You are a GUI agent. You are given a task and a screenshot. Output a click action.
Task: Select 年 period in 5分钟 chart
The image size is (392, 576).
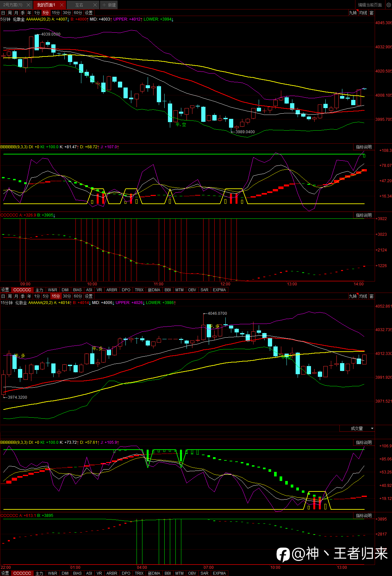tap(29, 13)
